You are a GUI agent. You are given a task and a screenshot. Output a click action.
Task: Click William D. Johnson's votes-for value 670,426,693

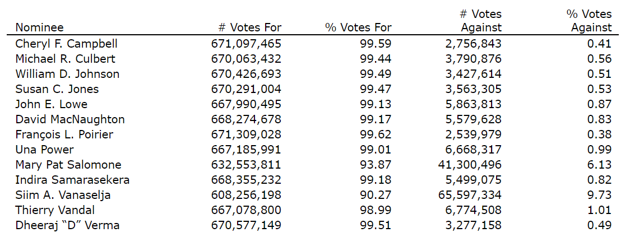(246, 74)
